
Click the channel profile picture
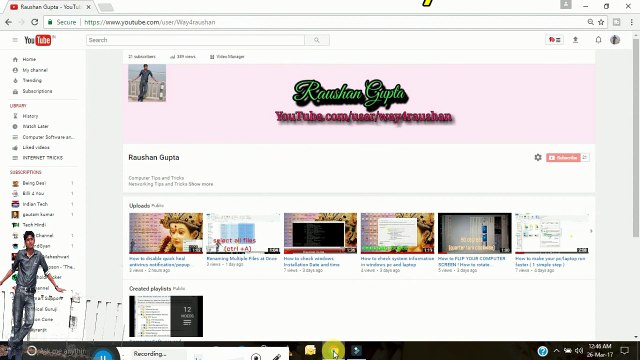147,83
